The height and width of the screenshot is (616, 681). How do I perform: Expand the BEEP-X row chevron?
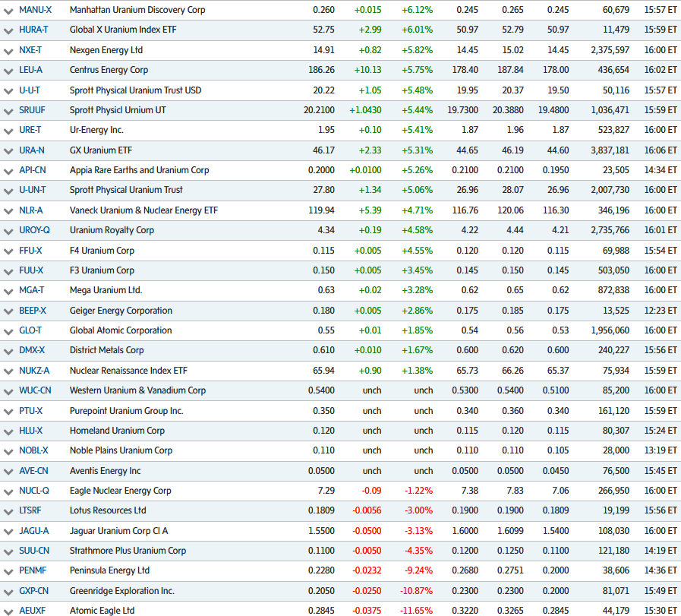pos(8,311)
